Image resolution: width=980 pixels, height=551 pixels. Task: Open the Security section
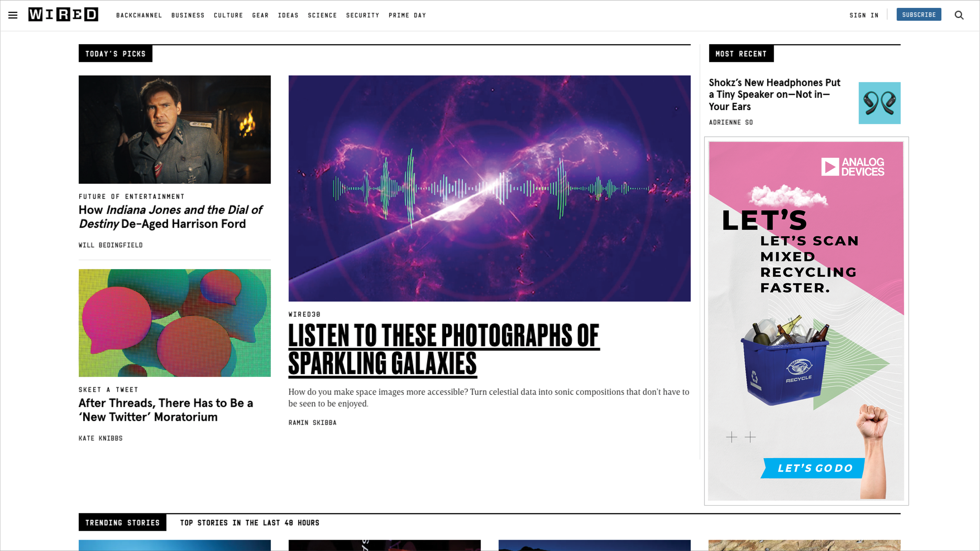click(363, 15)
